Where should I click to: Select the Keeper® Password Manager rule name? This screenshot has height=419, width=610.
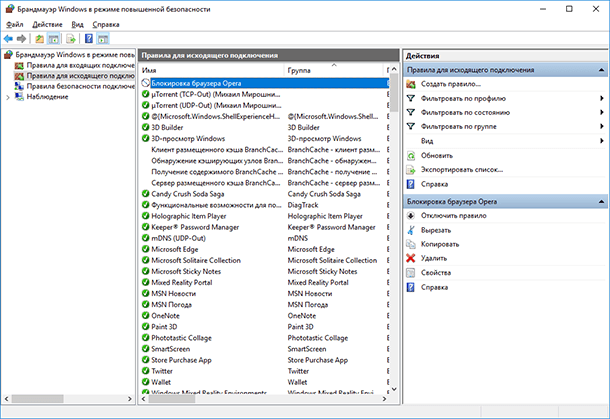click(x=195, y=227)
